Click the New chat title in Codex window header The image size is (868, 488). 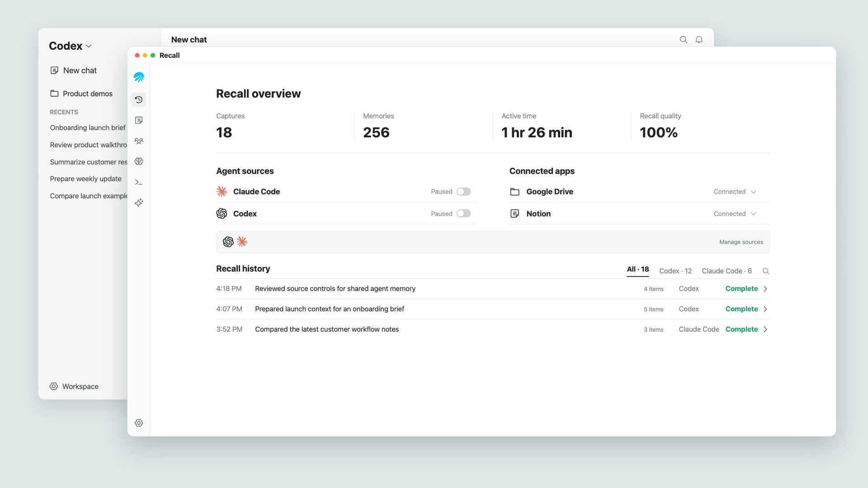click(x=189, y=40)
